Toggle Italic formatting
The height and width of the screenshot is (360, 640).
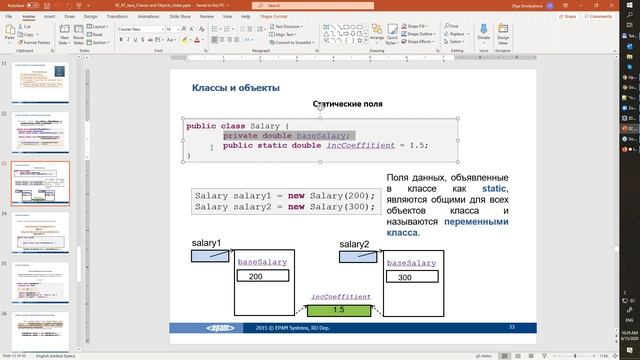click(x=128, y=40)
